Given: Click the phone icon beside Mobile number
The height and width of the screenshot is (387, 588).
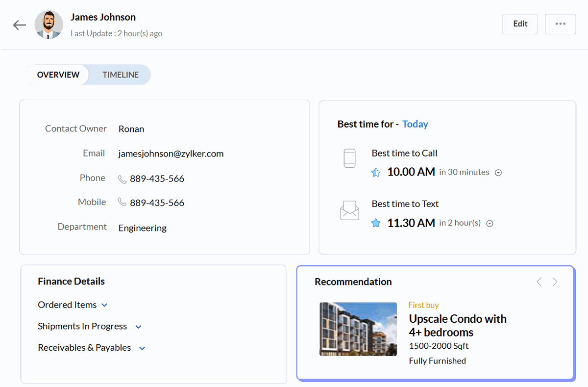Looking at the screenshot, I should click(122, 202).
